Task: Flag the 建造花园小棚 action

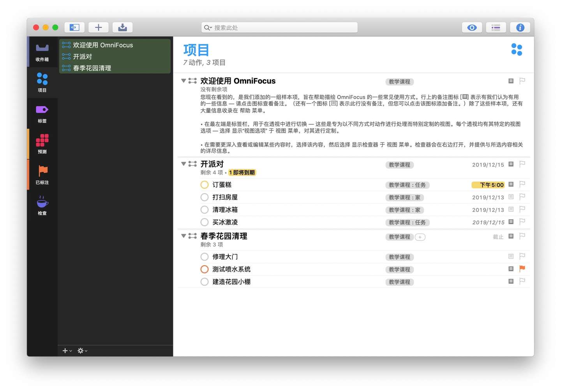Action: click(522, 281)
